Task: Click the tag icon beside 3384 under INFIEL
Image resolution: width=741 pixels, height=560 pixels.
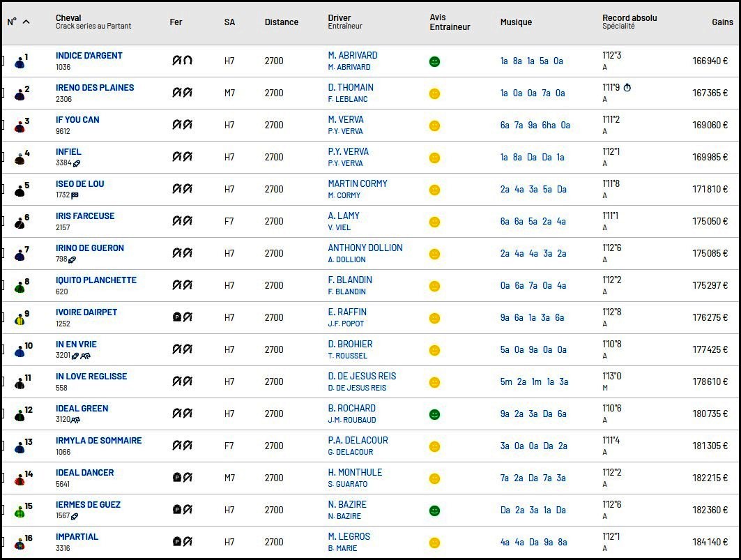Action: (x=77, y=163)
